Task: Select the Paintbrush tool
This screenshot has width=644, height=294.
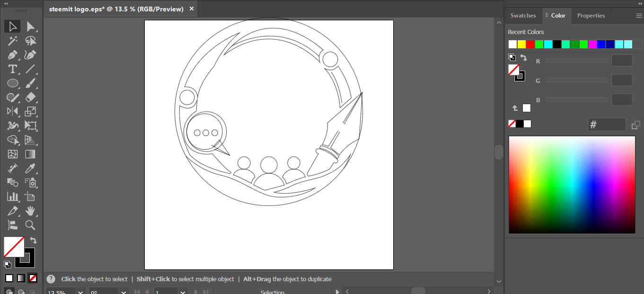Action: pyautogui.click(x=31, y=83)
